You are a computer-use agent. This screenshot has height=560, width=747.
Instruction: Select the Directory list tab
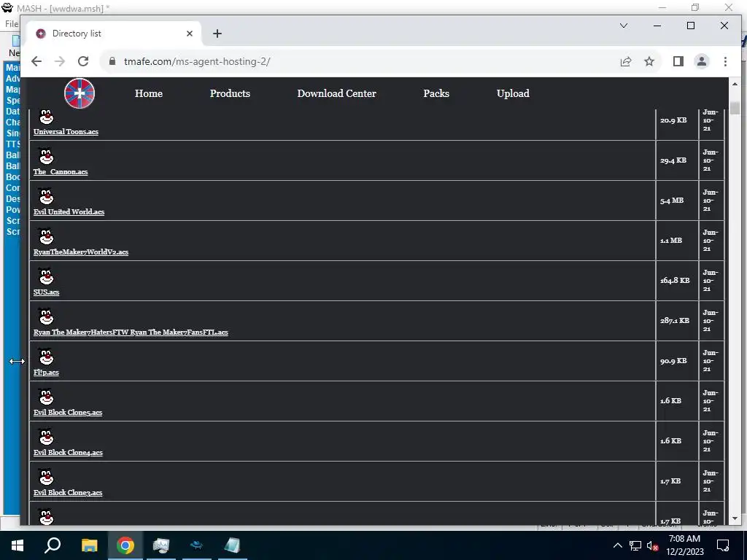[115, 34]
